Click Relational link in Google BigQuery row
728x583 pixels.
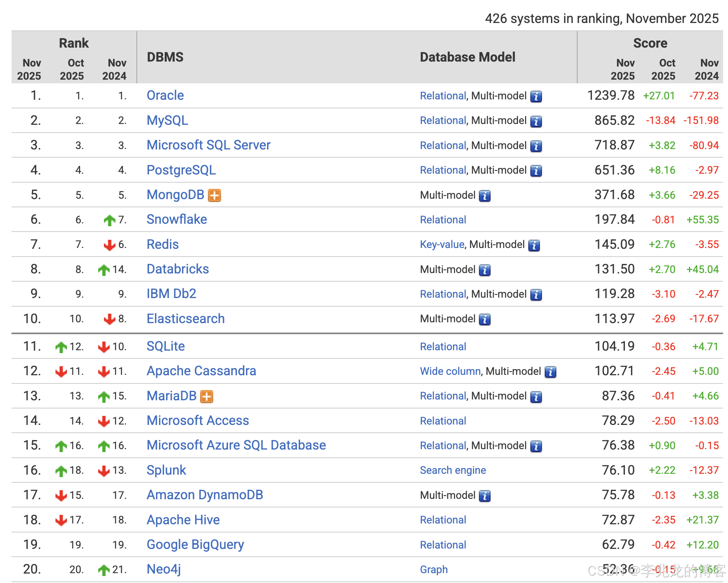point(443,545)
